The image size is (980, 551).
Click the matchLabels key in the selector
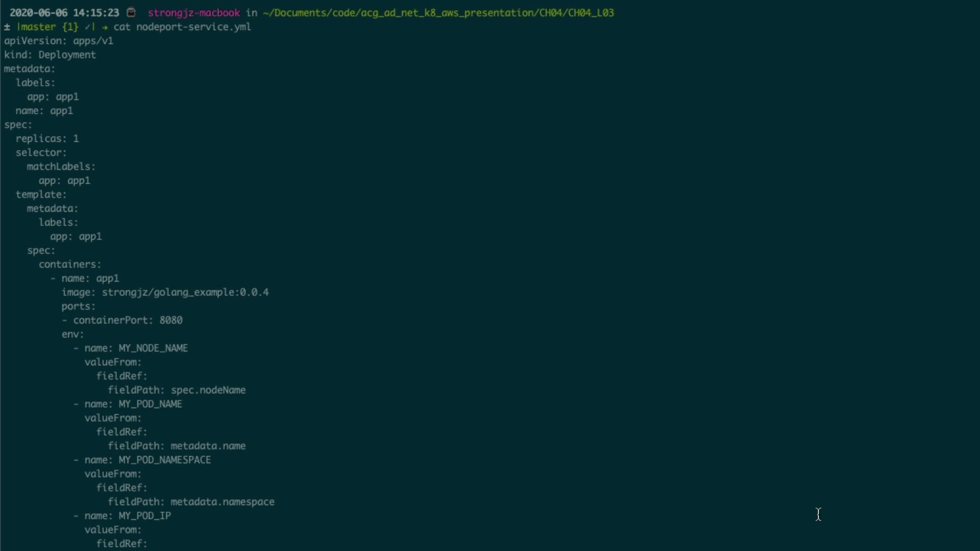[x=61, y=167]
